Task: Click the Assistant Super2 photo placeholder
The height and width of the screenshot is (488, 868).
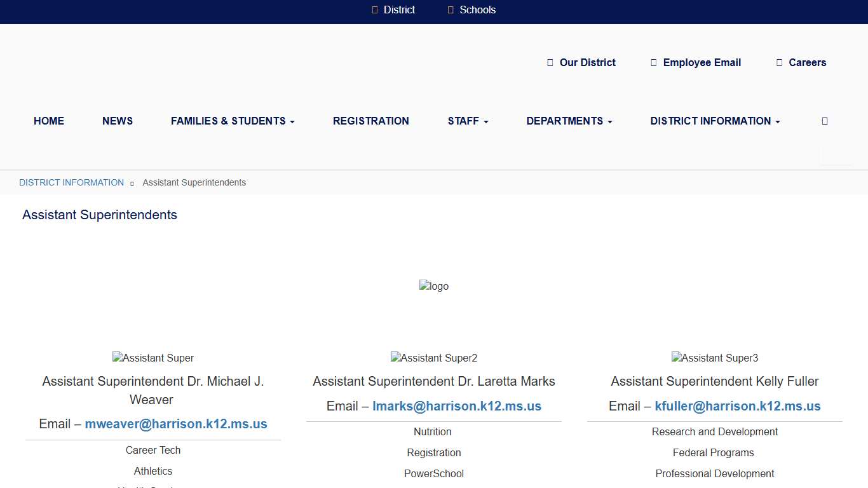Action: 434,358
